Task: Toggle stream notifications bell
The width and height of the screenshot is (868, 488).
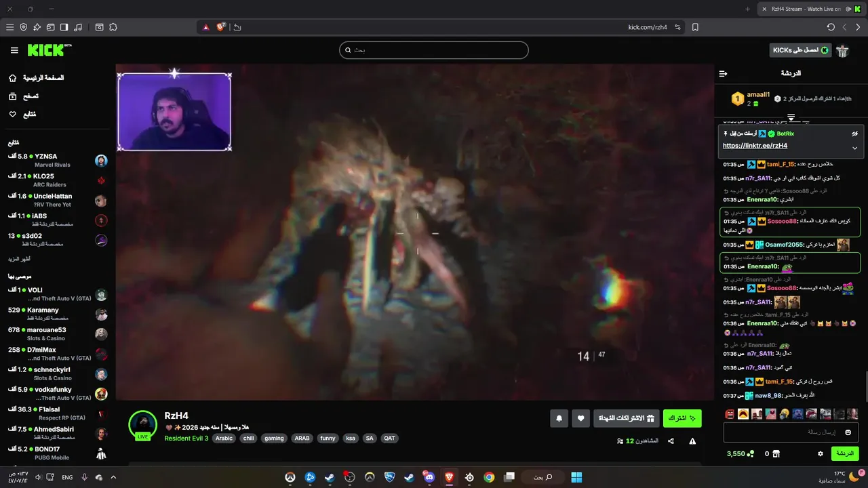Action: click(559, 419)
